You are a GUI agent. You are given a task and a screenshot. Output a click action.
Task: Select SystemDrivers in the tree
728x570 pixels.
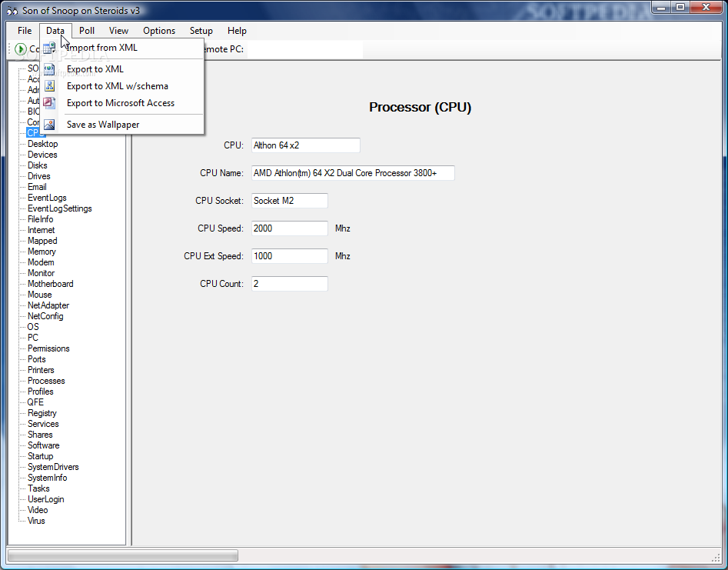(x=53, y=467)
